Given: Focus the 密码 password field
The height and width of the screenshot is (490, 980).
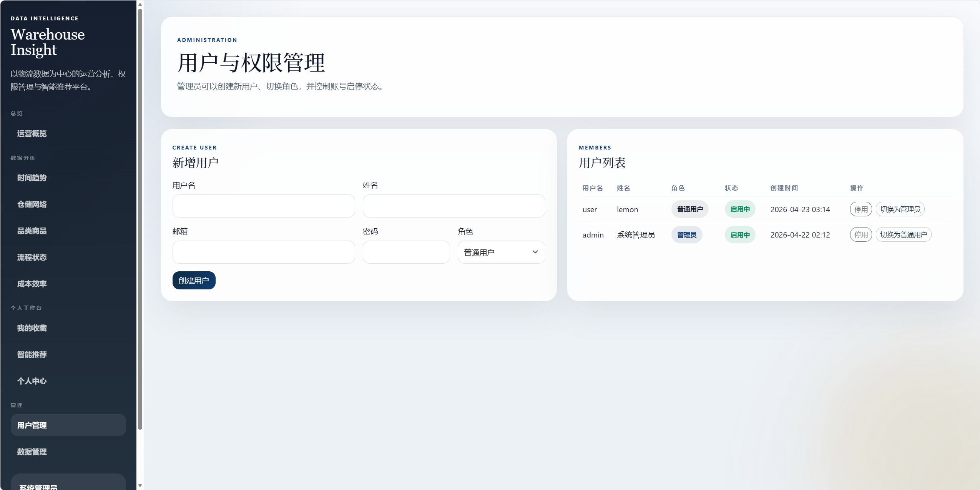Looking at the screenshot, I should tap(406, 252).
